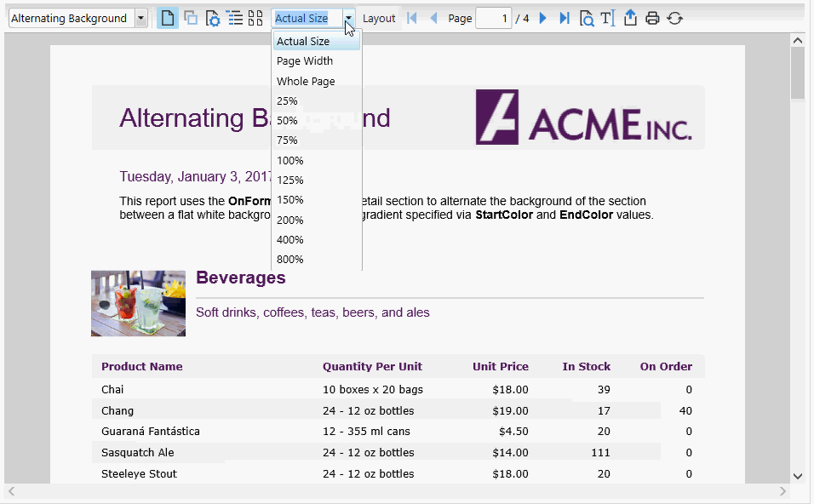Click the Sasquatch Ale product name
Screen dimensions: 814x504
[x=138, y=453]
